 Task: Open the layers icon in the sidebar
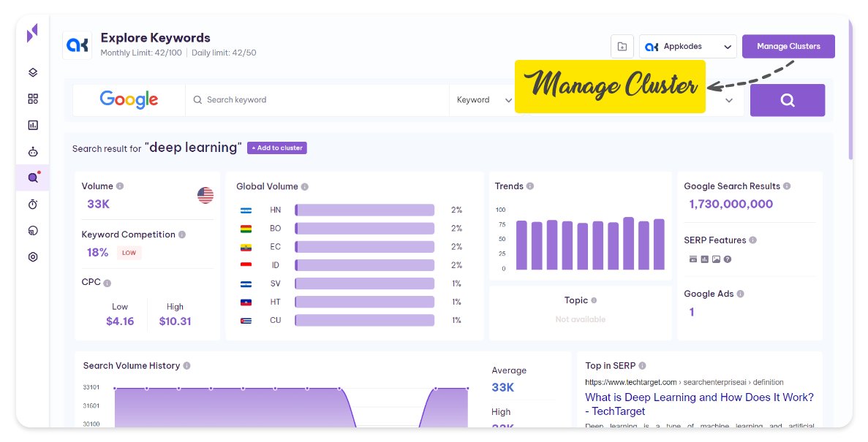(33, 72)
